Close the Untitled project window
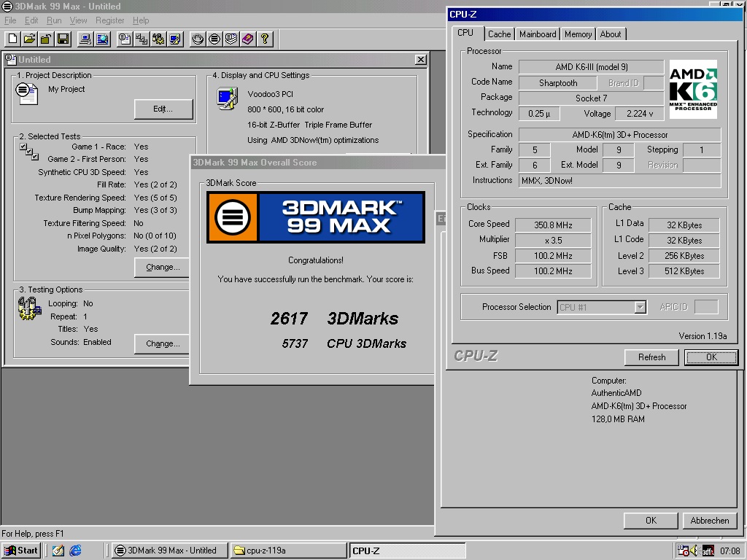Viewport: 747px width, 560px height. 420,60
